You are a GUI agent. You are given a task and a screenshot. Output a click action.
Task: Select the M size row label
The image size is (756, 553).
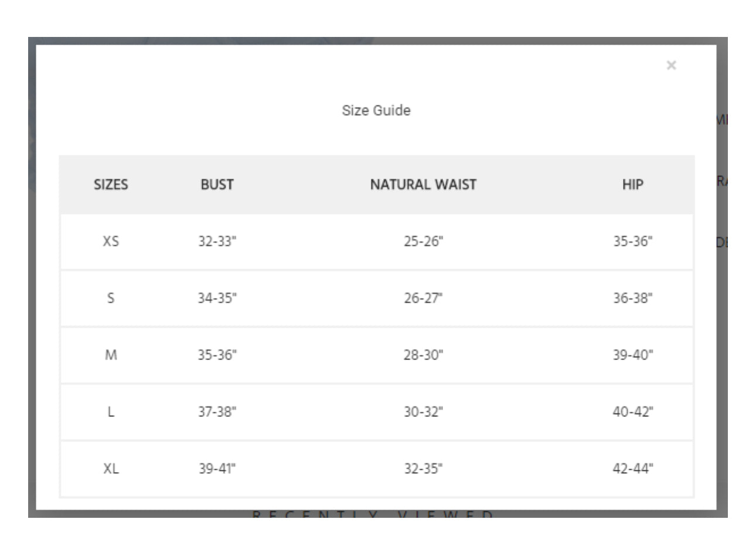click(x=111, y=355)
